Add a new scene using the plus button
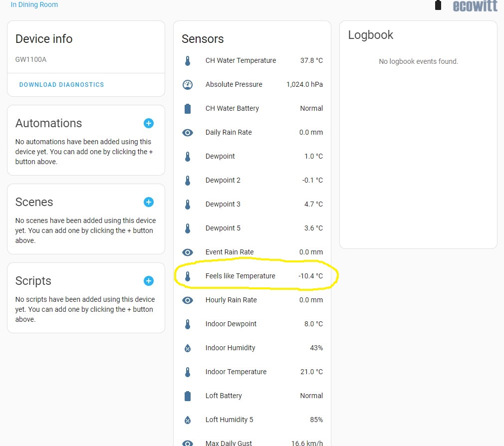 (148, 202)
